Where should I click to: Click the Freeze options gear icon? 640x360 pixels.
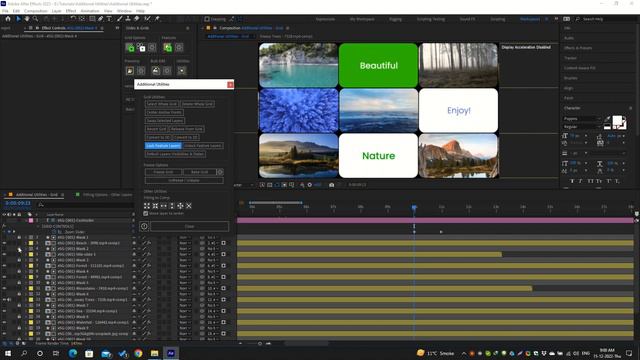click(220, 172)
